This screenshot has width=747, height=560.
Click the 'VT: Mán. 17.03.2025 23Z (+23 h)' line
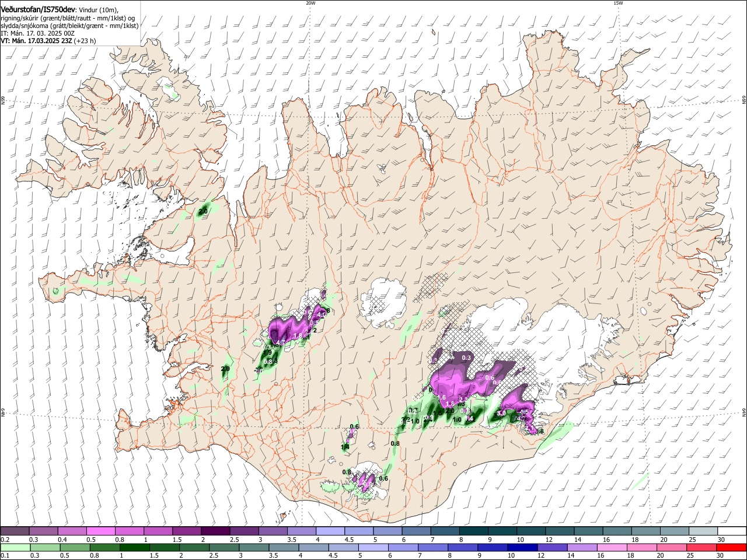click(x=48, y=41)
